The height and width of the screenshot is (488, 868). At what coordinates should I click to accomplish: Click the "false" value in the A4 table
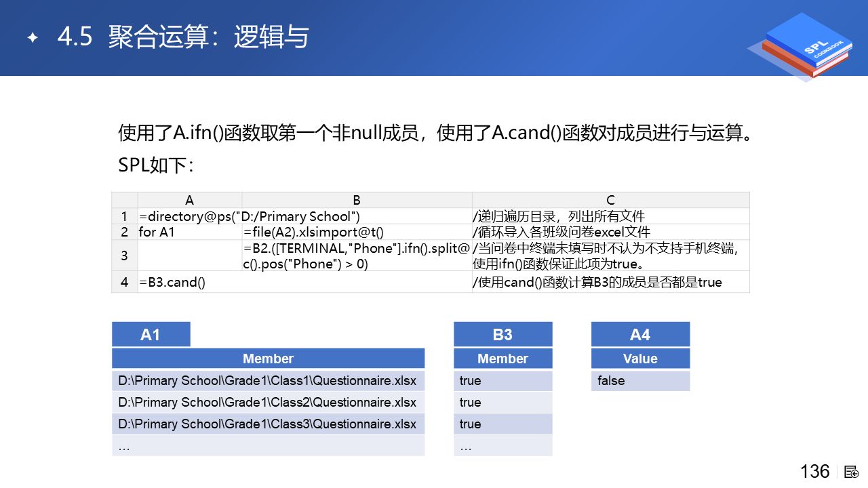641,380
